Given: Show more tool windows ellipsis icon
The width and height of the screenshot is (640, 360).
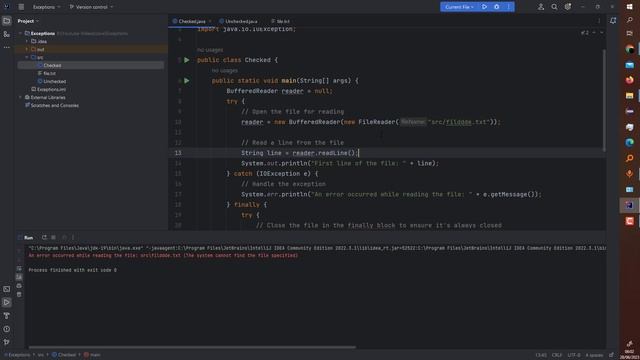Looking at the screenshot, I should tap(7, 47).
